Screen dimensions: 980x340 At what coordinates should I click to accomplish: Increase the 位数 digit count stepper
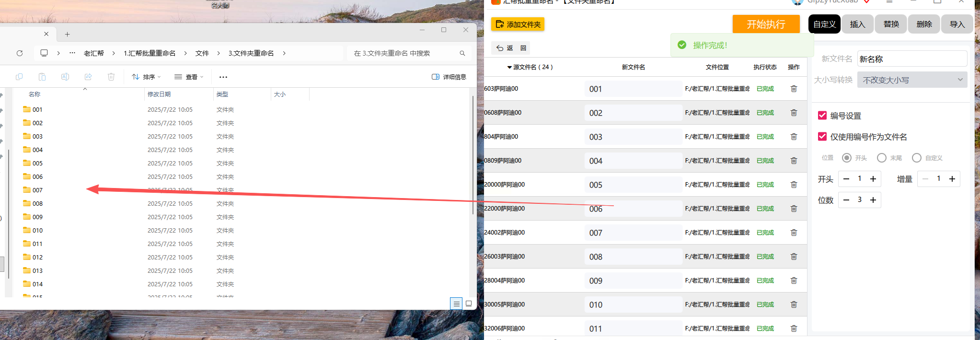[x=873, y=200]
